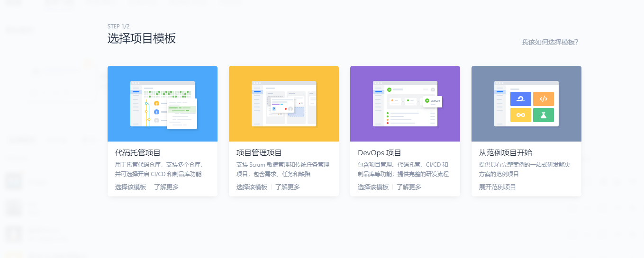Choose template under 代码托管项目 card
The width and height of the screenshot is (644, 258).
(x=131, y=187)
